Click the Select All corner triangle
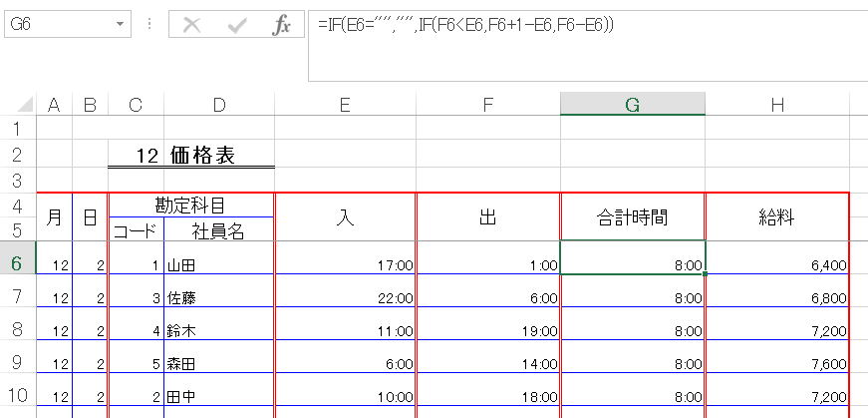The width and height of the screenshot is (868, 418). click(x=25, y=104)
